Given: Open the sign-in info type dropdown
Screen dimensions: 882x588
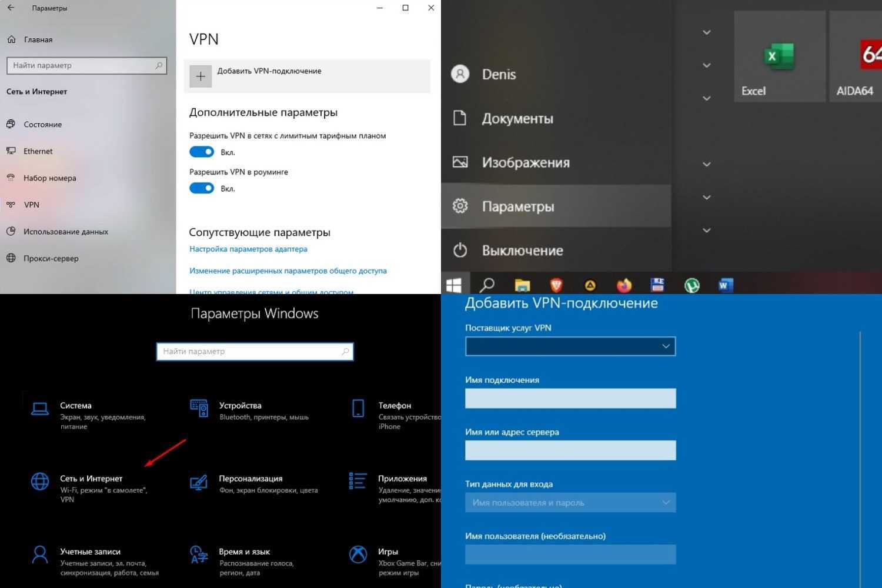Looking at the screenshot, I should pyautogui.click(x=570, y=503).
